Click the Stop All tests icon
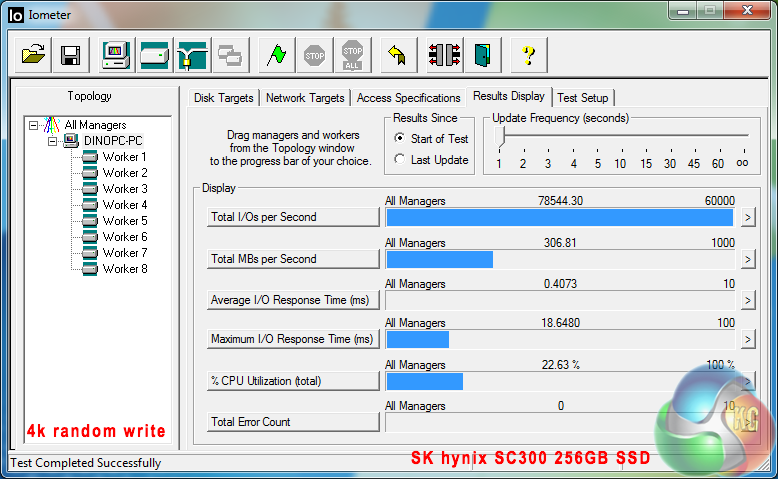This screenshot has width=778, height=479. coord(352,55)
